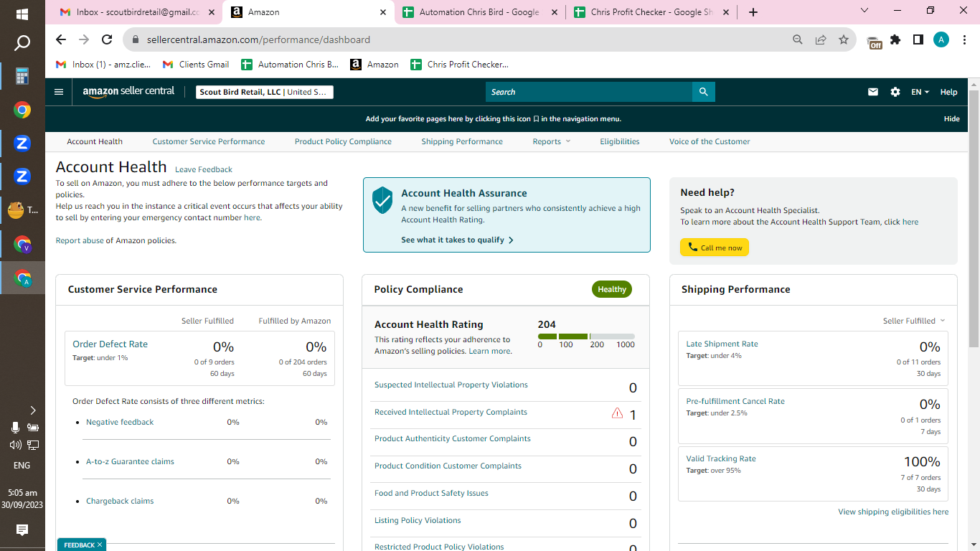980x551 pixels.
Task: Open the Valid Tracking Rate link
Action: 721,458
